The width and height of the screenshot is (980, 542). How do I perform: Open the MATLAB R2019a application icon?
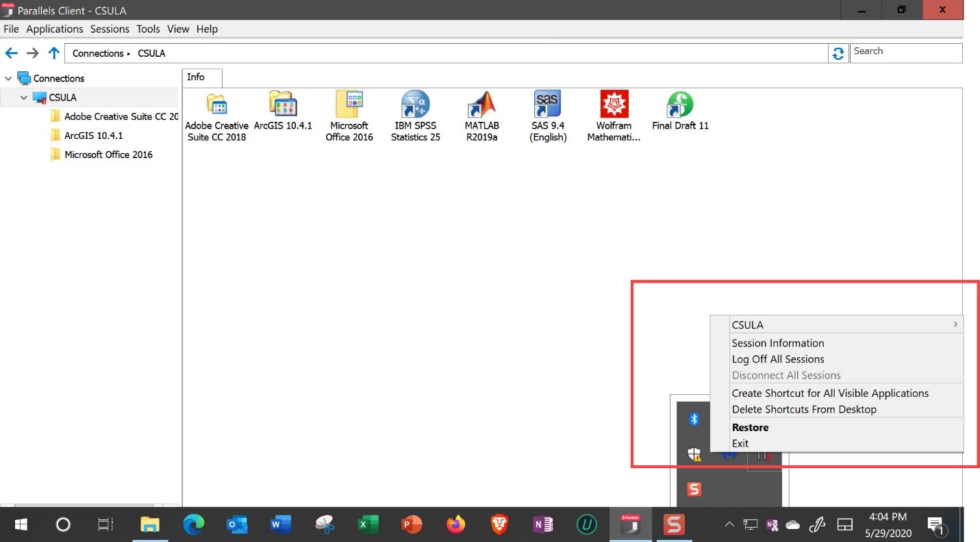481,105
